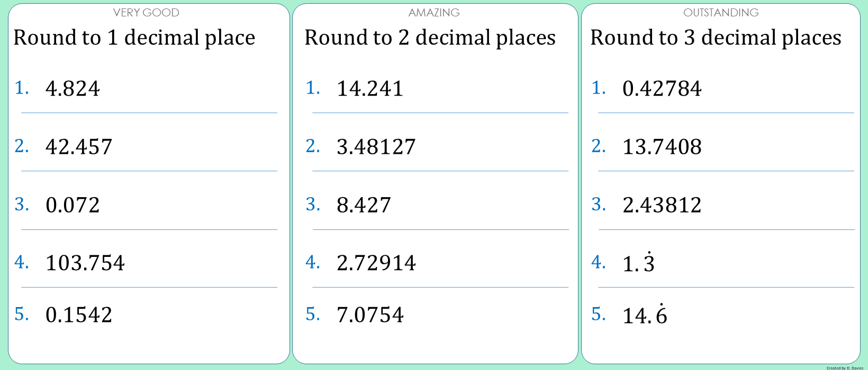The image size is (868, 370).
Task: Click the number 0.072
Action: click(73, 205)
